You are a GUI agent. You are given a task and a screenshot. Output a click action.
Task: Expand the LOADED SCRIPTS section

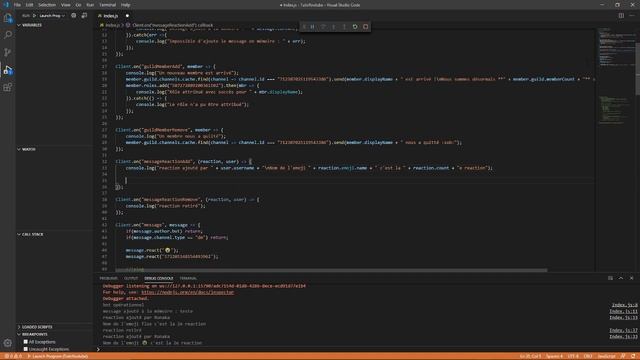[x=55, y=327]
